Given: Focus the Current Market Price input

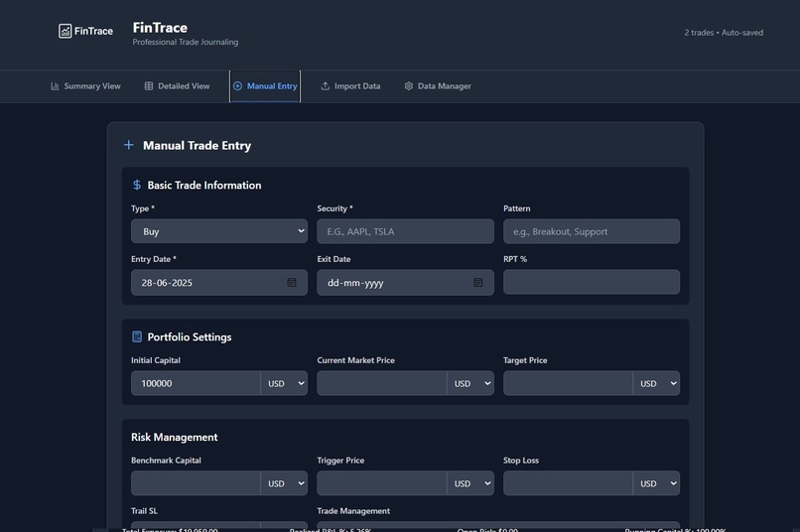Looking at the screenshot, I should click(382, 383).
